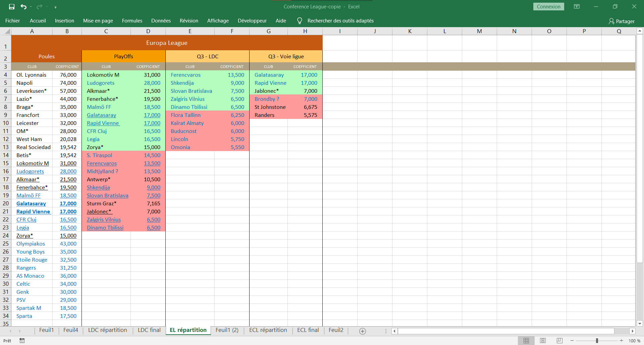Open the Développeur tab
Screen dimensions: 644x345
click(252, 21)
